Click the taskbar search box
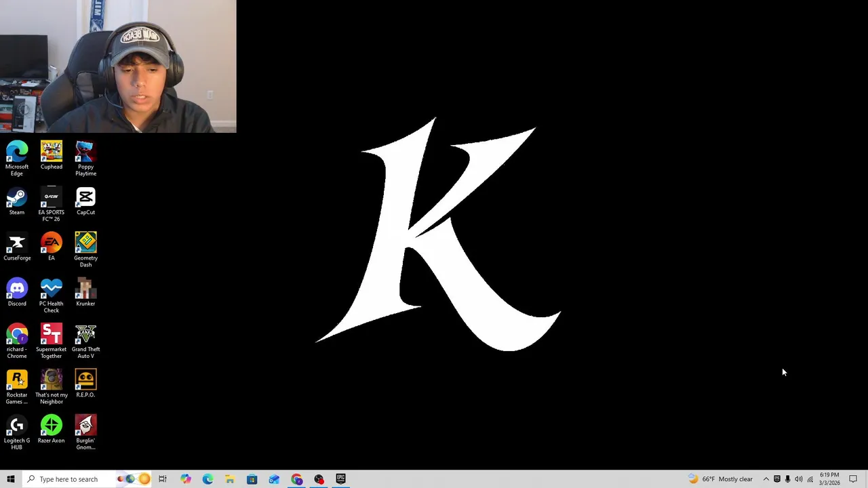 [88, 479]
